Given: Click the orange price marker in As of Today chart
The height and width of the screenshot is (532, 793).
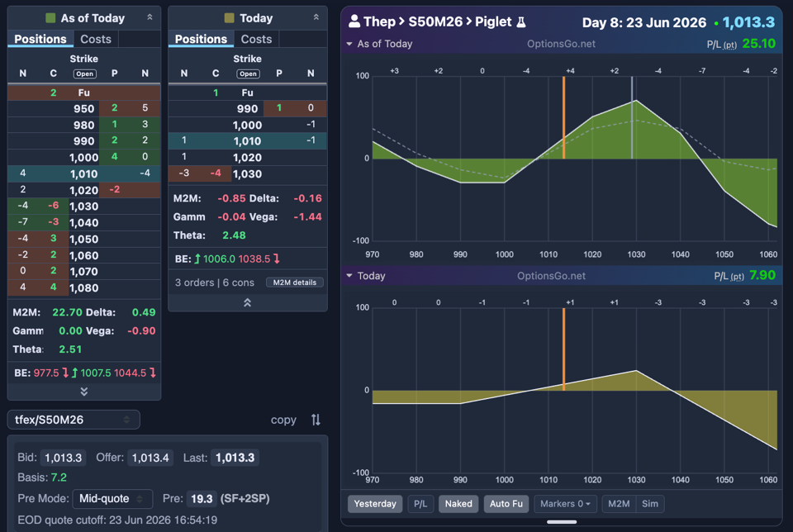Looking at the screenshot, I should (x=564, y=117).
